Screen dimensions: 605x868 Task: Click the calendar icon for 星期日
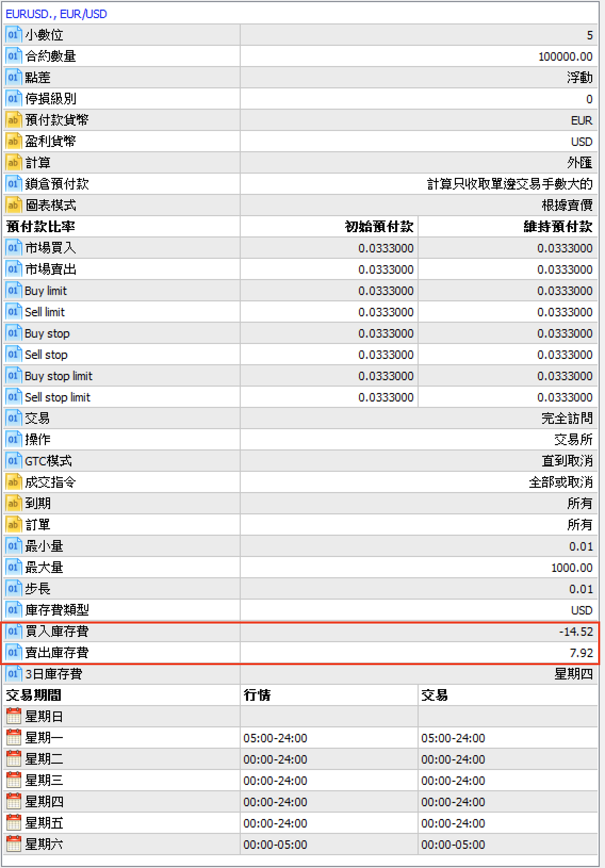(x=13, y=716)
